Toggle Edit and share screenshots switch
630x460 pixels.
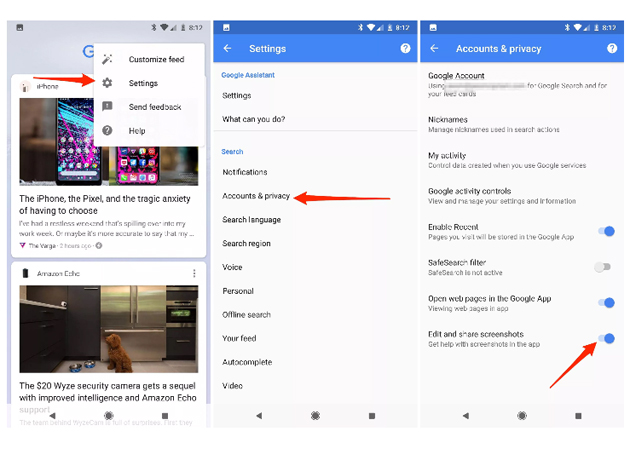point(605,339)
